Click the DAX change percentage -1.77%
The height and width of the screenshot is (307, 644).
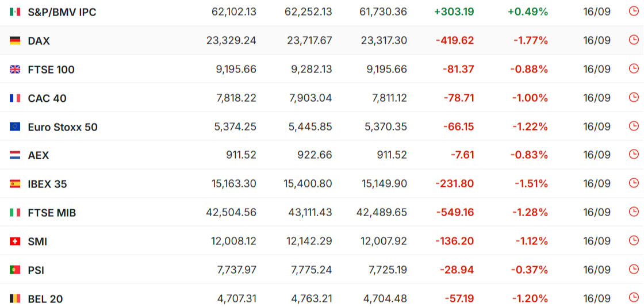tap(531, 41)
